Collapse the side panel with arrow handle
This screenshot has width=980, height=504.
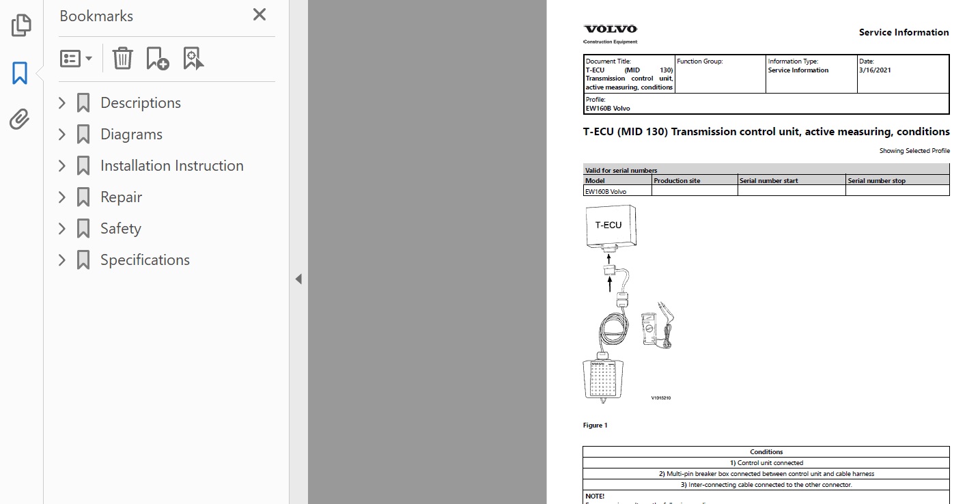click(x=298, y=279)
